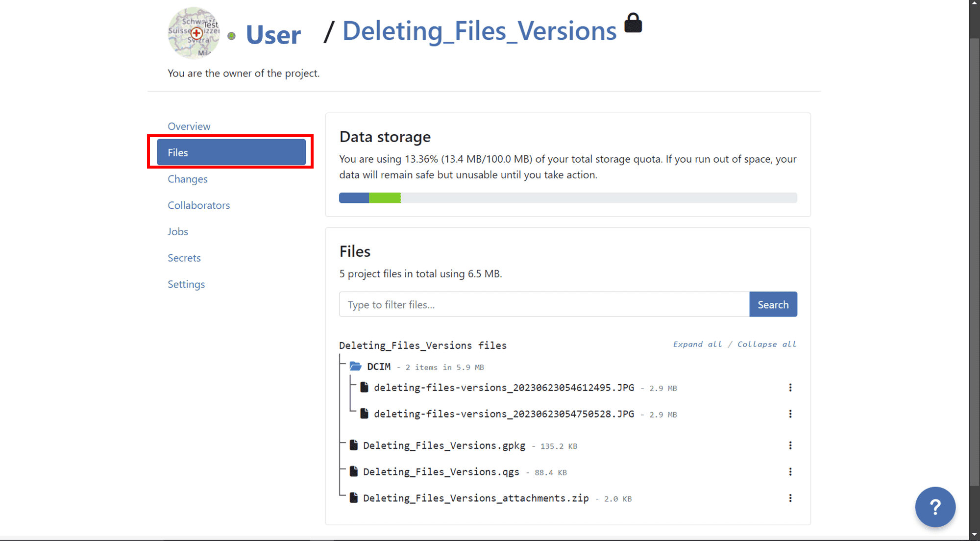The height and width of the screenshot is (541, 980).
Task: Click the 'Deleting_Files_Versions files' tree heading
Action: click(x=423, y=345)
